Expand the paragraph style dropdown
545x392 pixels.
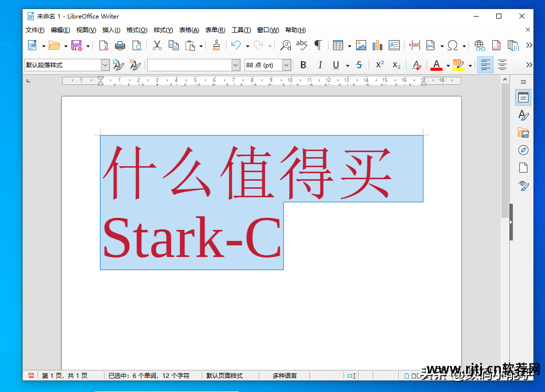coord(105,65)
